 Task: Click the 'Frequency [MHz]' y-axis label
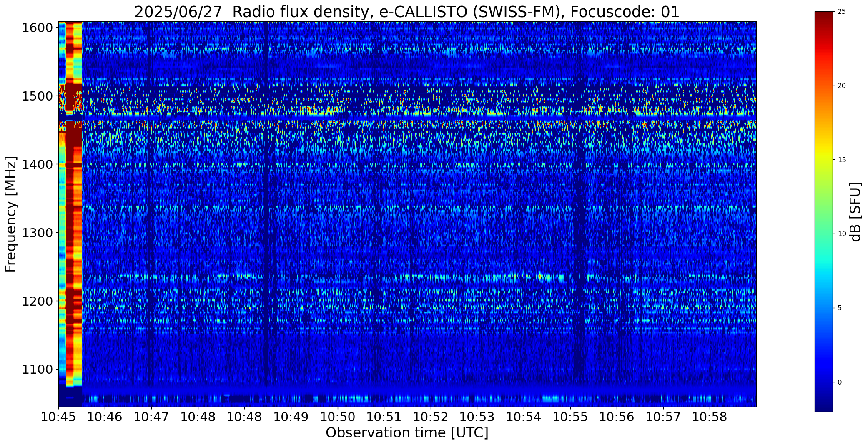11,214
